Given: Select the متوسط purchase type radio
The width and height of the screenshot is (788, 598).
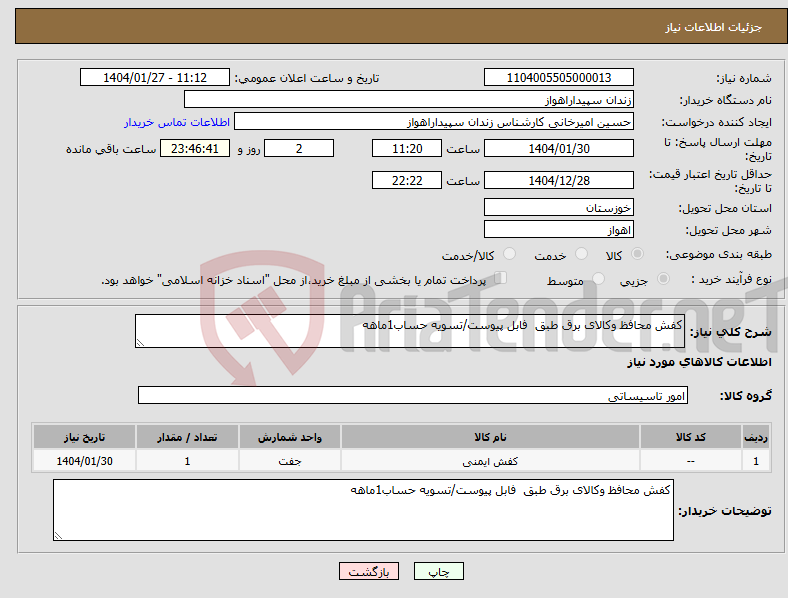Looking at the screenshot, I should (x=598, y=279).
